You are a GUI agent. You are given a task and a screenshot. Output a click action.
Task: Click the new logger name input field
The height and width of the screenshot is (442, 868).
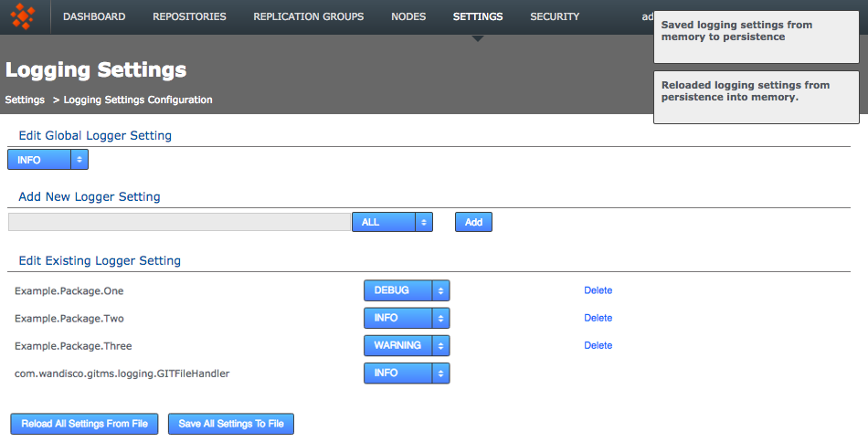[x=178, y=222]
